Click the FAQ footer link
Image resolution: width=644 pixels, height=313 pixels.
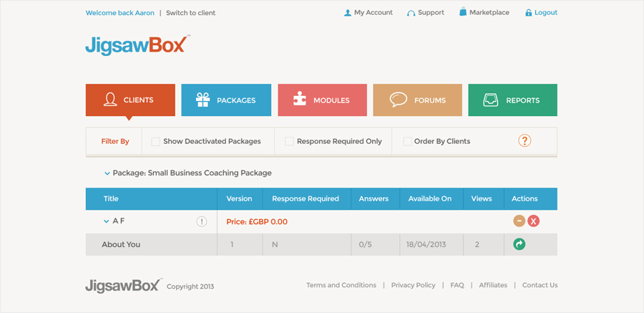tap(457, 285)
